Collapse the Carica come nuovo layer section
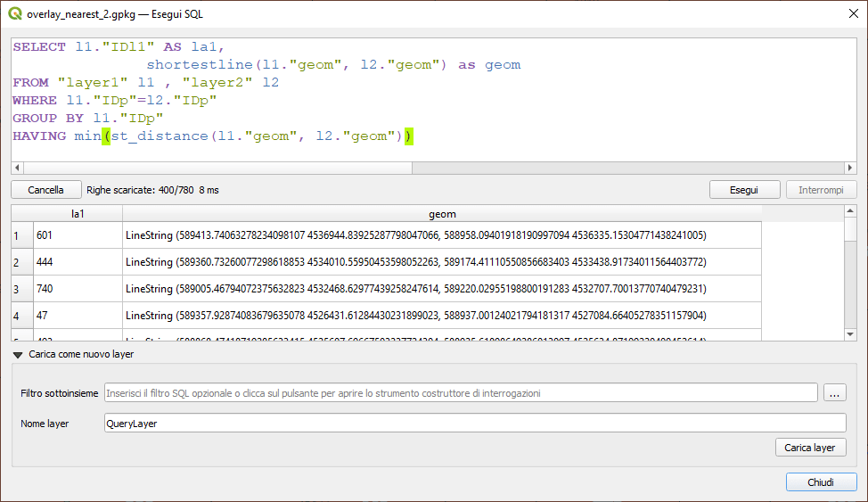The image size is (868, 502). pos(18,354)
